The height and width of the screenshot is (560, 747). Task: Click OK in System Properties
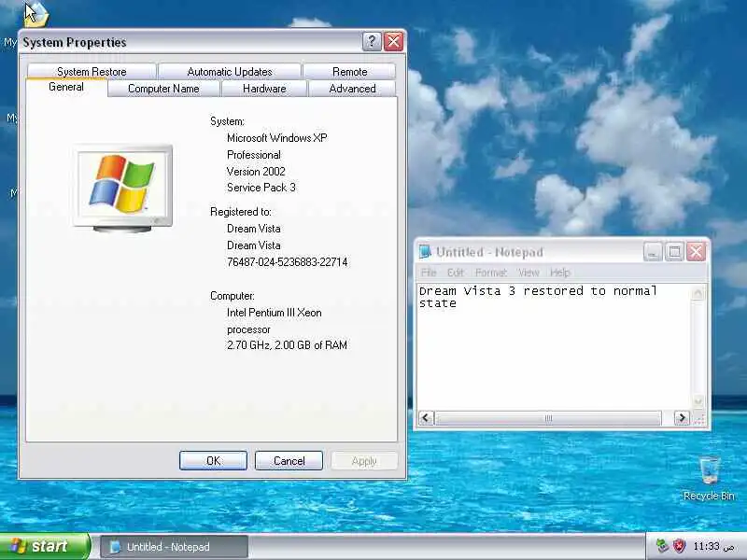click(x=213, y=460)
